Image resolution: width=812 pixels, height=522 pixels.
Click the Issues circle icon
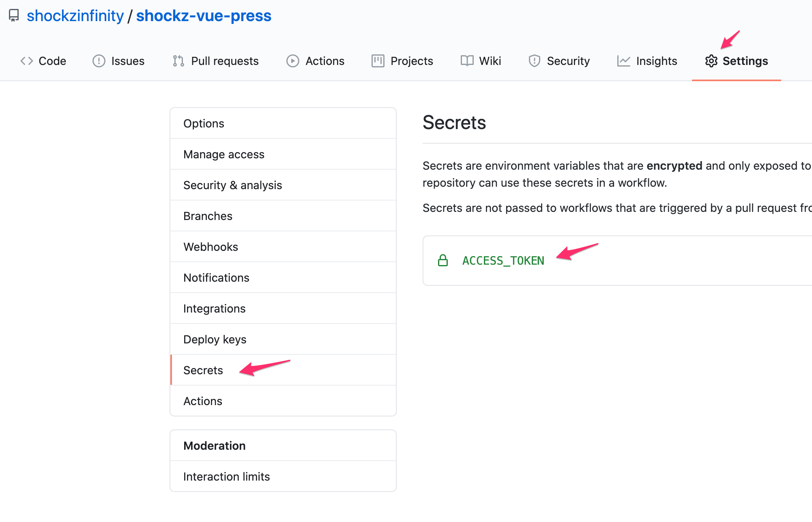click(99, 61)
